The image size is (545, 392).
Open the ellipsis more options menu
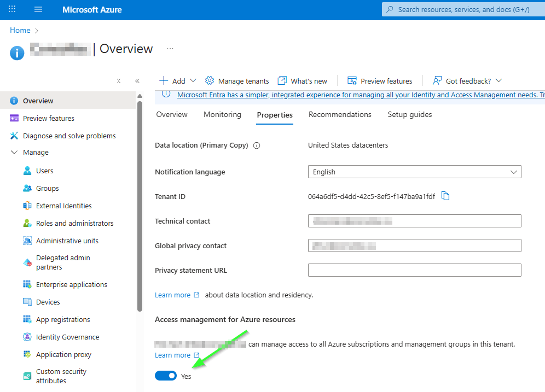tap(170, 49)
